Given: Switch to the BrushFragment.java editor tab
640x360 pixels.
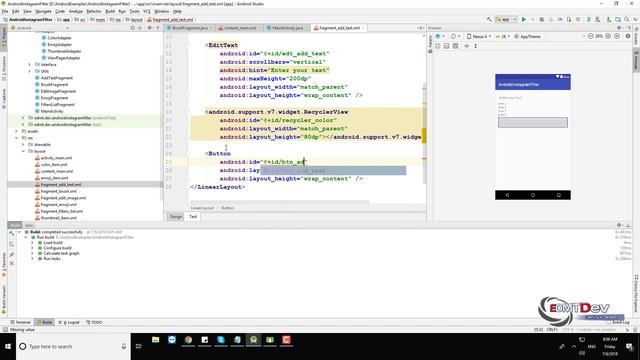Looking at the screenshot, I should click(189, 28).
